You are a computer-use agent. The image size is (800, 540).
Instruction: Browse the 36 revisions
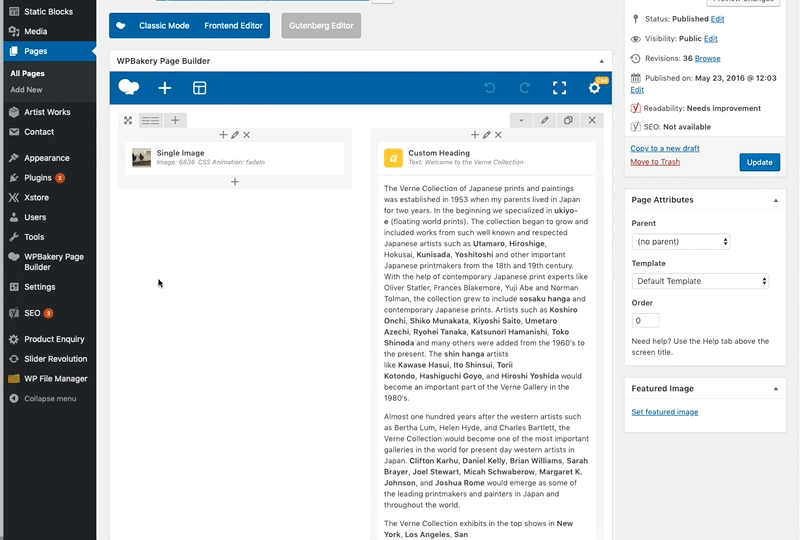[x=708, y=59]
